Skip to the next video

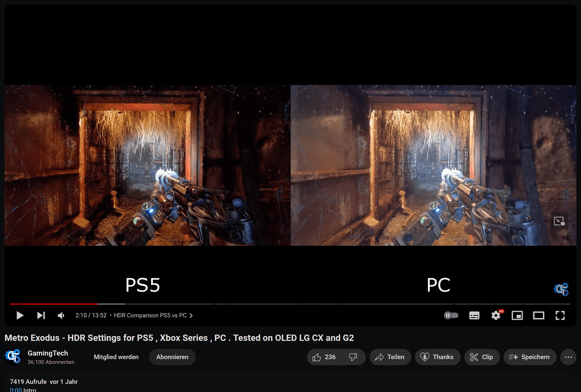tap(41, 315)
